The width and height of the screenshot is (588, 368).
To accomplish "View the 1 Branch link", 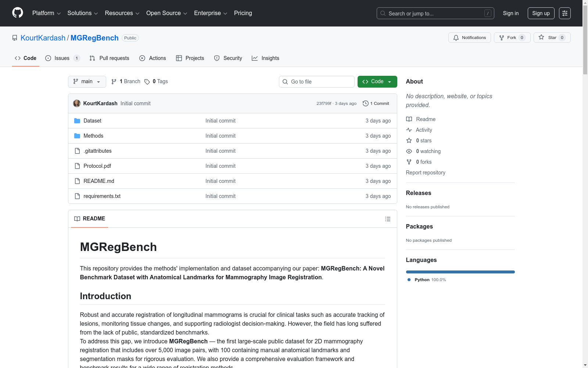I will coord(126,81).
